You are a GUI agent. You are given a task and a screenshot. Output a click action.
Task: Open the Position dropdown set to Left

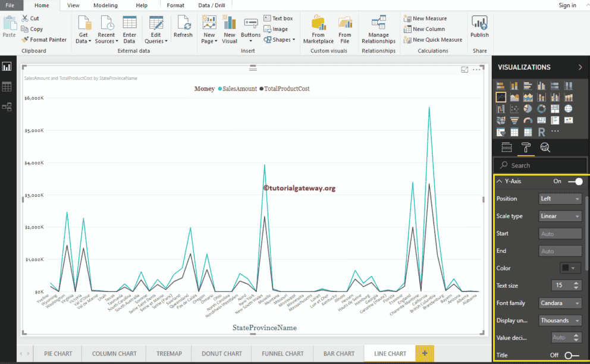[x=560, y=199]
